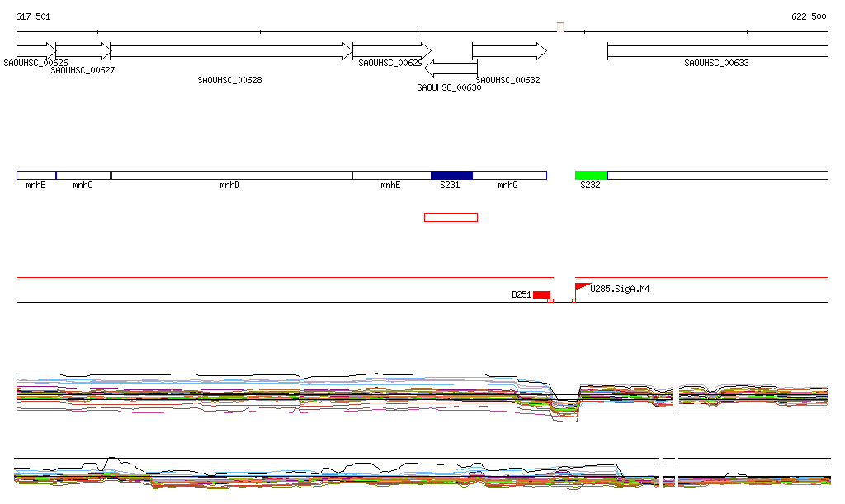
Task: Select the SAOUHSC_00629 gene arrow
Action: (x=391, y=51)
